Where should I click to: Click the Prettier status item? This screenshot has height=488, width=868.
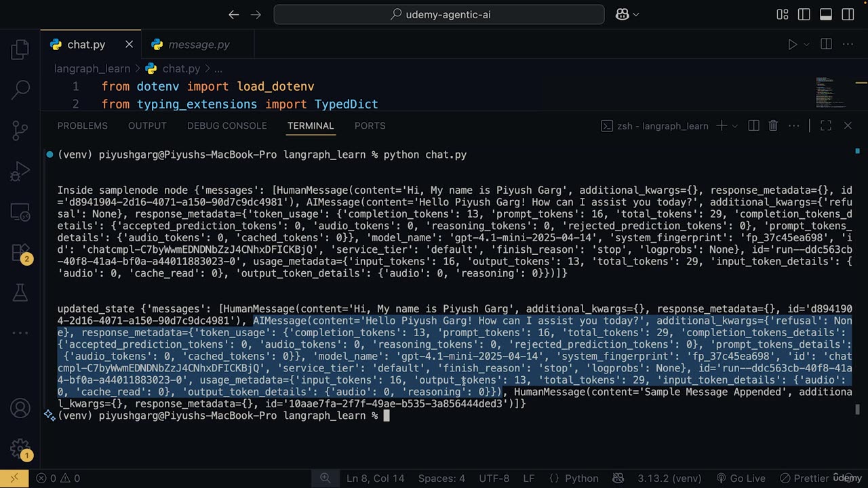coord(804,478)
